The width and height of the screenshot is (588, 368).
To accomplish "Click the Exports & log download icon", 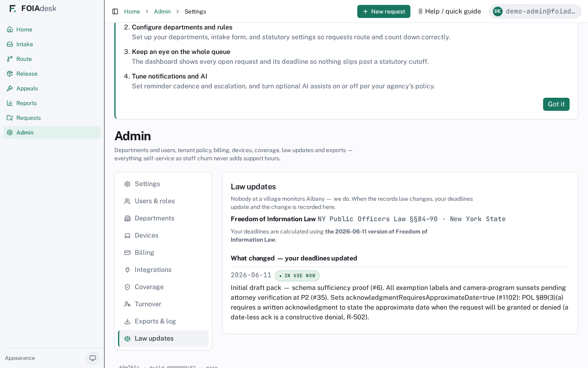I will 127,321.
